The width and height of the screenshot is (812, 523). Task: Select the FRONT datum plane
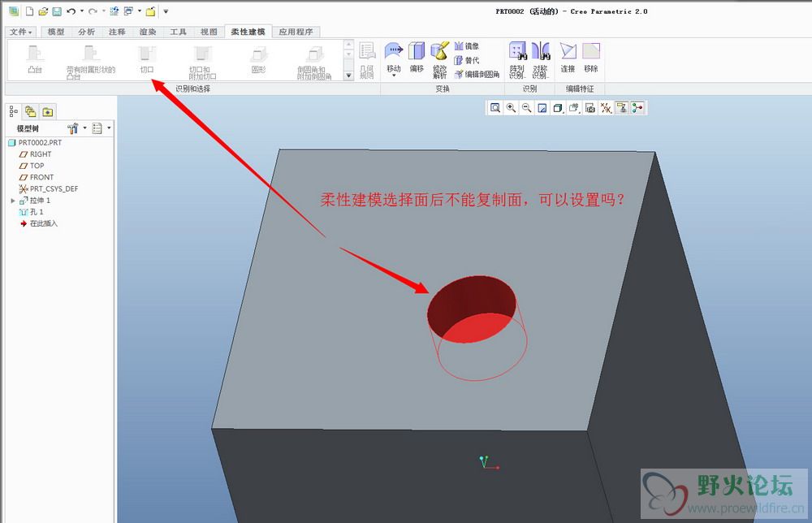click(x=37, y=177)
